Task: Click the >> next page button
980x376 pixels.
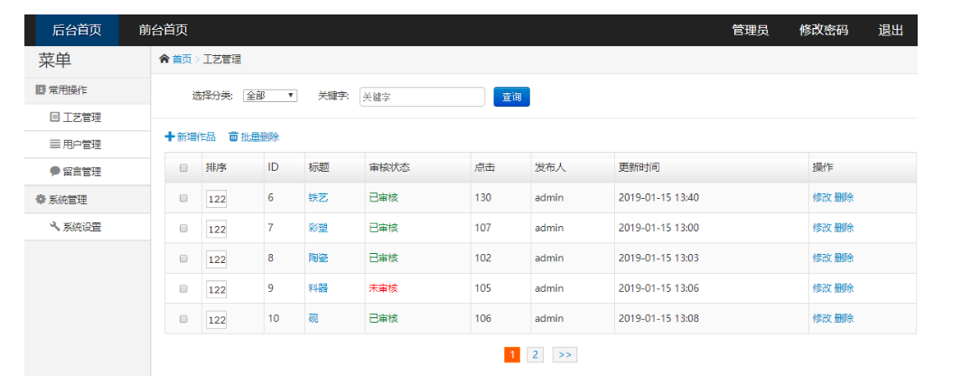Action: (x=565, y=354)
